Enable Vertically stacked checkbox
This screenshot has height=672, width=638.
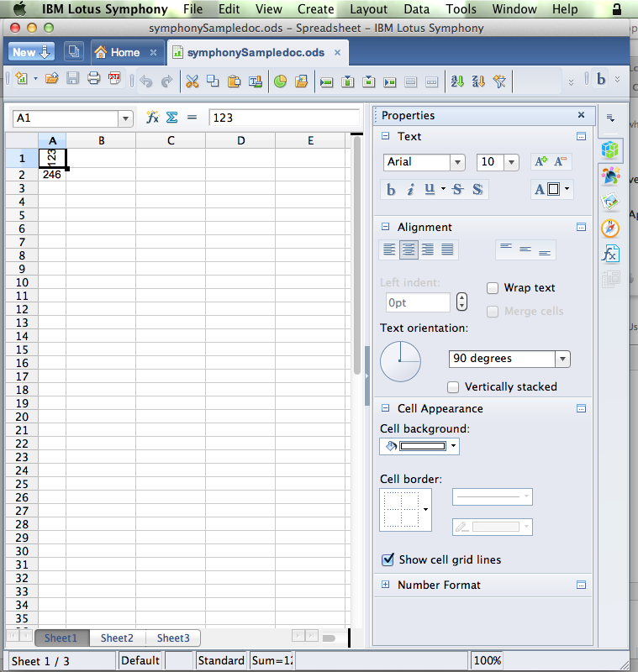pyautogui.click(x=453, y=387)
